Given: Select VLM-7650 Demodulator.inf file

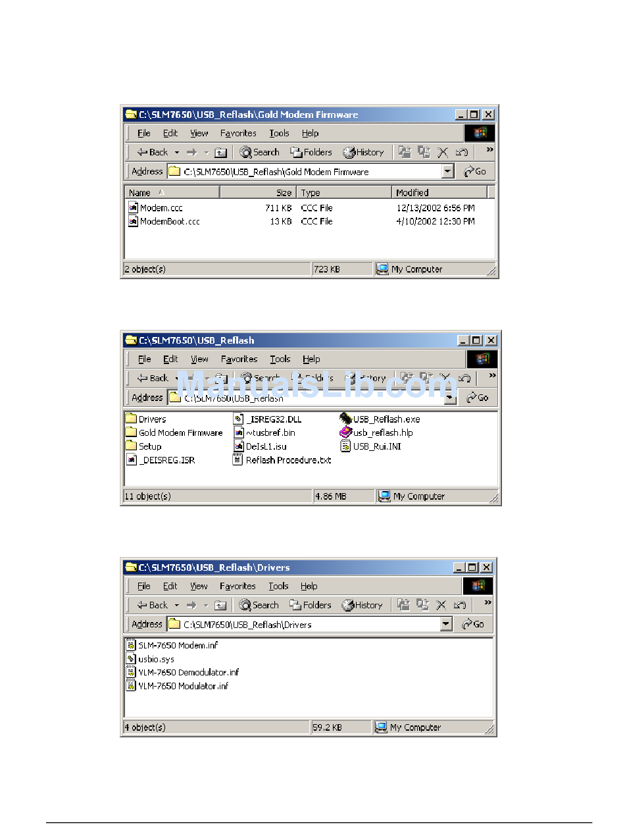Looking at the screenshot, I should pos(183,673).
